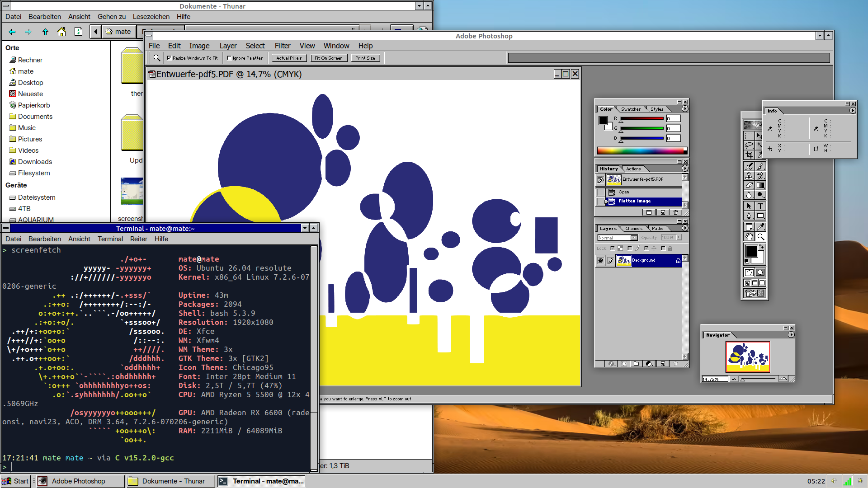Viewport: 868px width, 488px height.
Task: Click the Print Size button
Action: (x=365, y=58)
